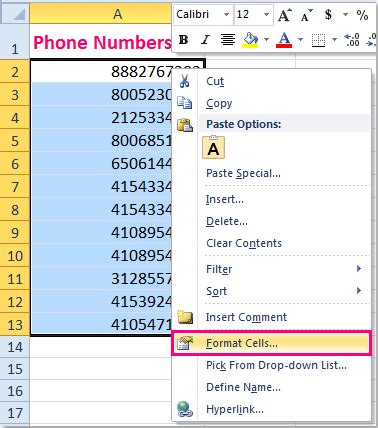Click the Copy pages icon
378x428 pixels.
point(184,103)
